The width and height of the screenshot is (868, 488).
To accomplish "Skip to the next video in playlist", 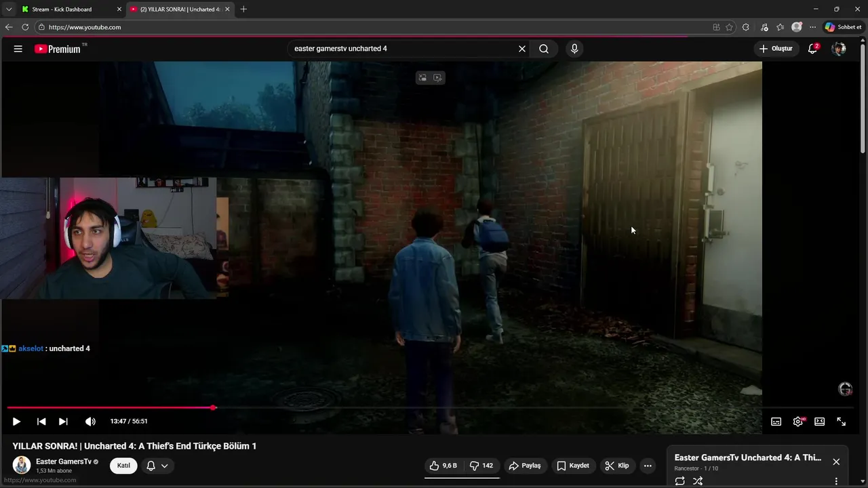I will 63,422.
